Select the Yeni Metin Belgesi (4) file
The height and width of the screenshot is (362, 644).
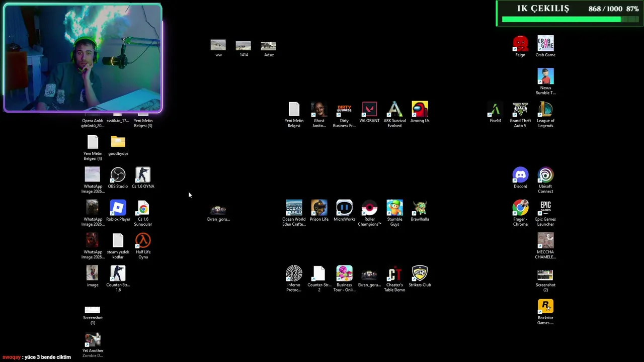(93, 143)
